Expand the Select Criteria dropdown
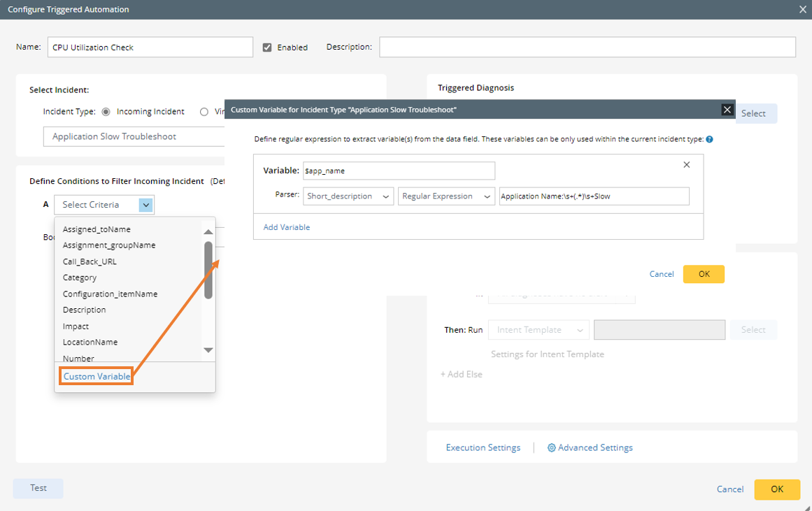 click(145, 205)
